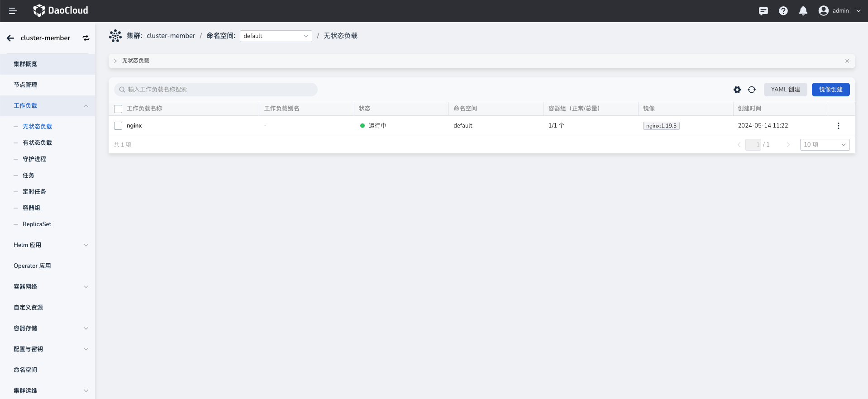
Task: Open the help question mark icon
Action: coord(783,11)
